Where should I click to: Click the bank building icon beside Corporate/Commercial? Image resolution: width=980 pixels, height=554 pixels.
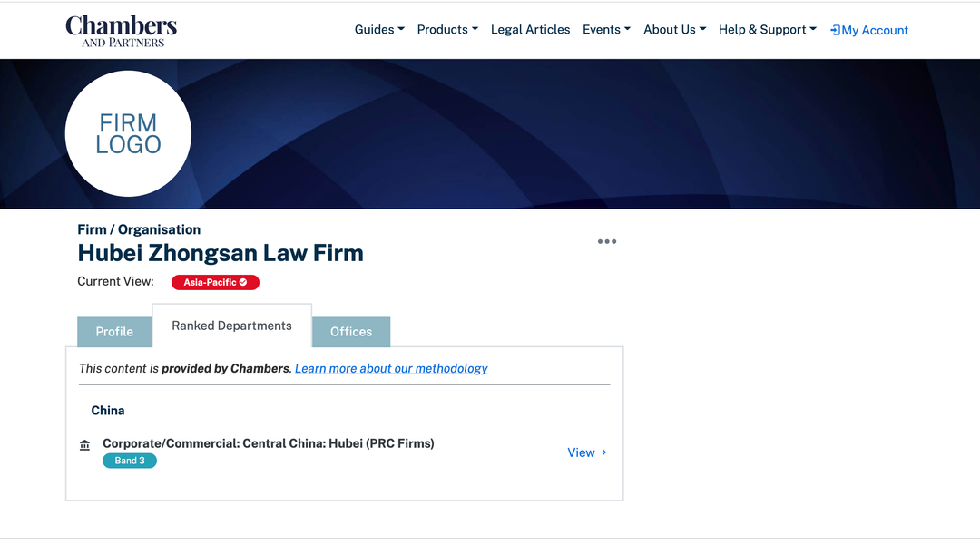coord(85,445)
